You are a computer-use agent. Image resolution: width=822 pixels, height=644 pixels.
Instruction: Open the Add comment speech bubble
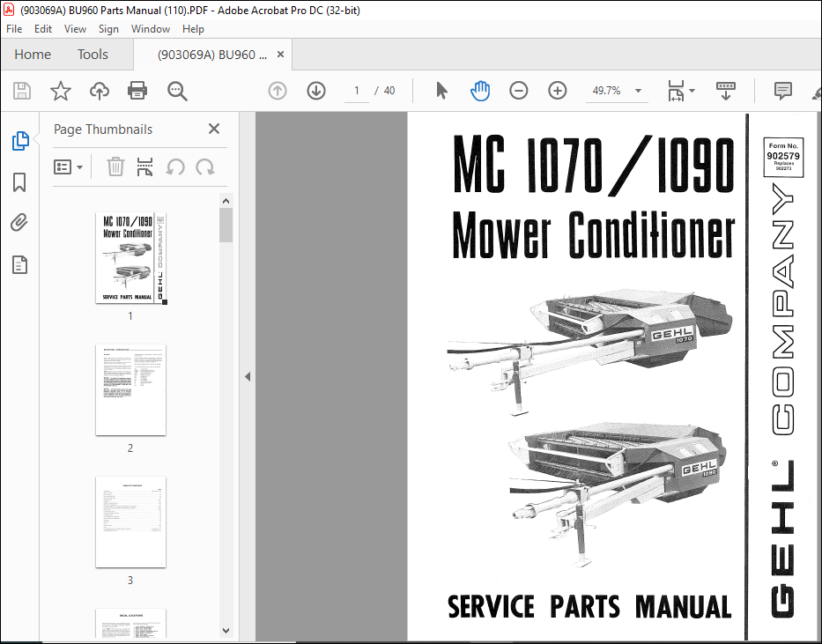click(783, 91)
